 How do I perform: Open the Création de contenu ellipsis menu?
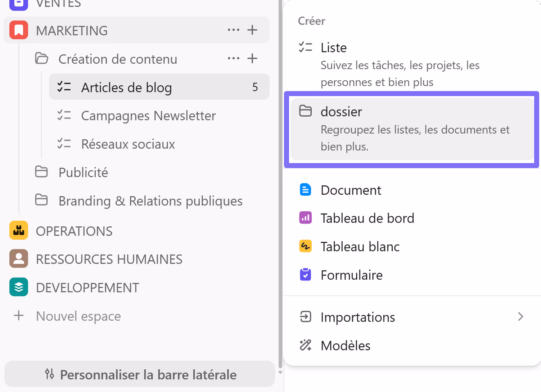(x=233, y=58)
